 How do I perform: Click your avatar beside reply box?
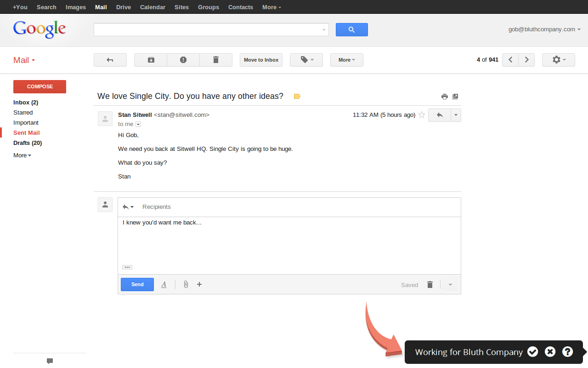point(105,205)
